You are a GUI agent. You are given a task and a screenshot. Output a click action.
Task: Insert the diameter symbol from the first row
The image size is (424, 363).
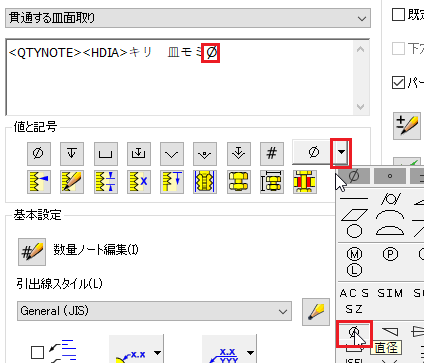click(39, 154)
